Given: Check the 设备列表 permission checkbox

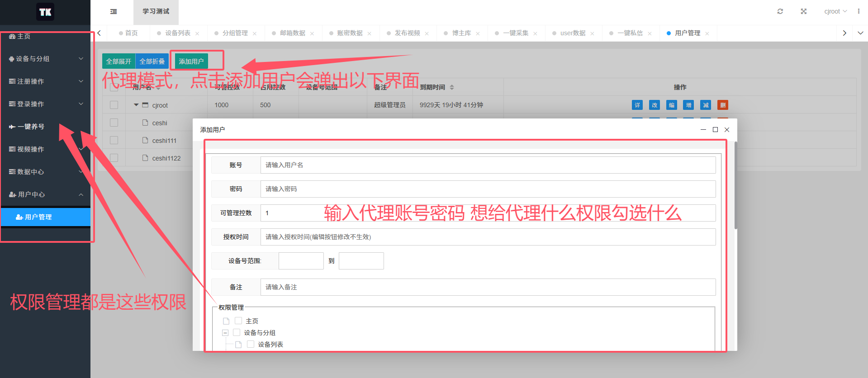Looking at the screenshot, I should [x=251, y=344].
